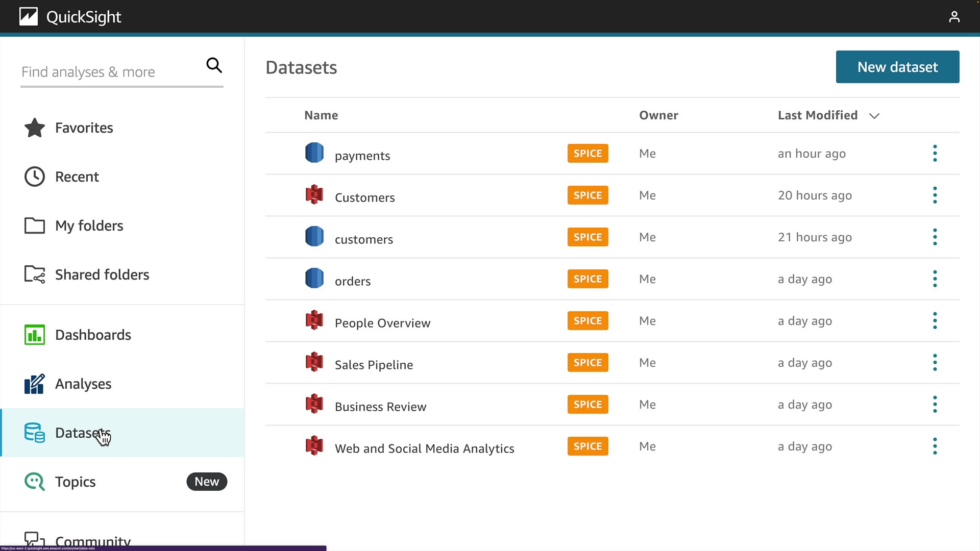Open the Community section

(92, 540)
